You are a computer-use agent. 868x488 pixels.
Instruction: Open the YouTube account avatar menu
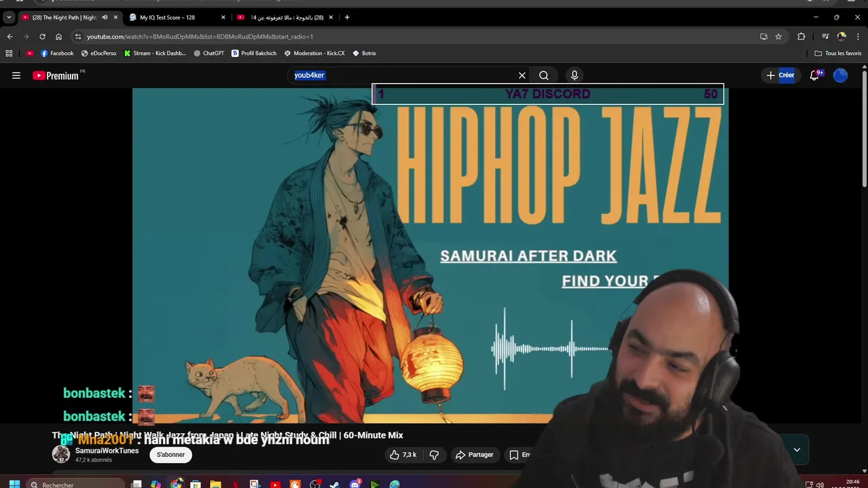pos(841,75)
